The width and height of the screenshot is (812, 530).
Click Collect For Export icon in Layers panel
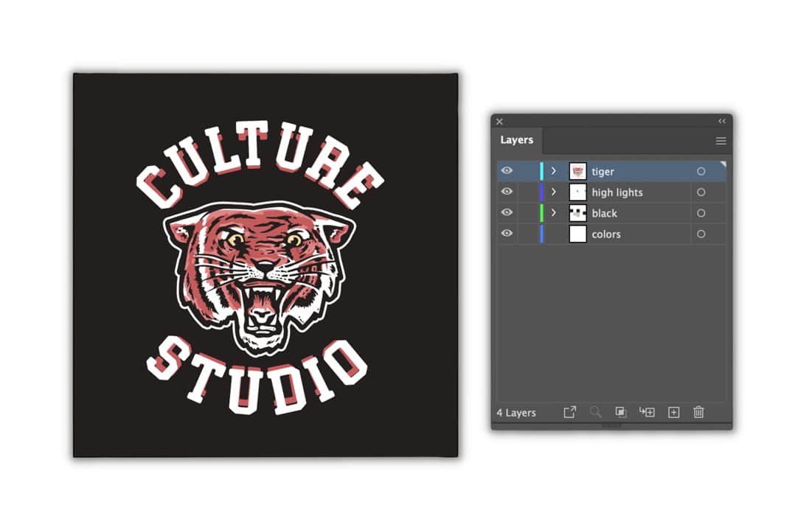(569, 413)
